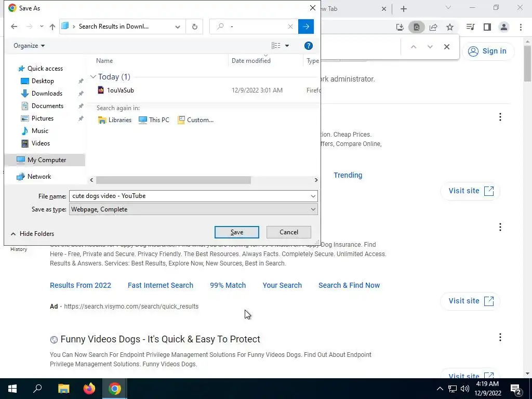
Task: Open Chrome media control icon
Action: point(470,27)
